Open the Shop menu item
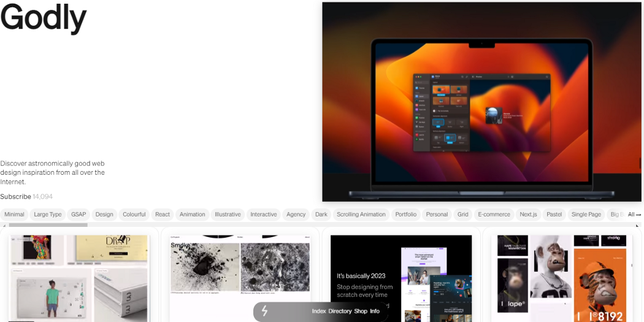Screen dimensions: 644x322 pyautogui.click(x=361, y=312)
